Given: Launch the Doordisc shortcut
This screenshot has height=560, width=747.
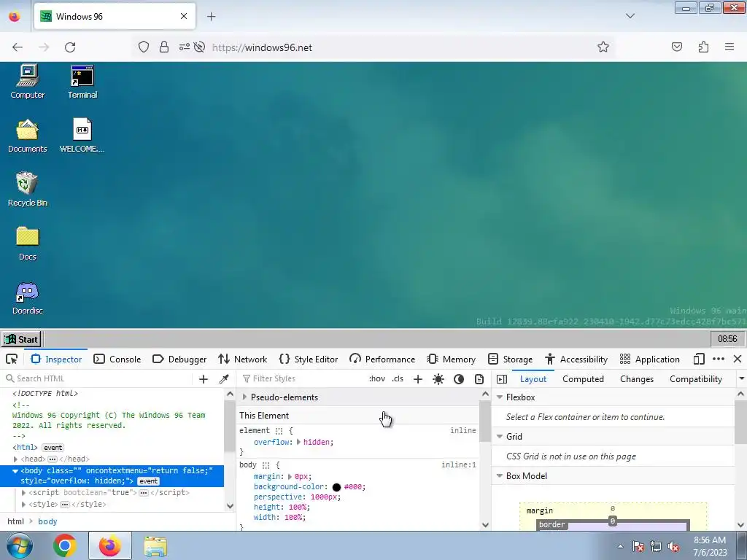Looking at the screenshot, I should tap(28, 298).
